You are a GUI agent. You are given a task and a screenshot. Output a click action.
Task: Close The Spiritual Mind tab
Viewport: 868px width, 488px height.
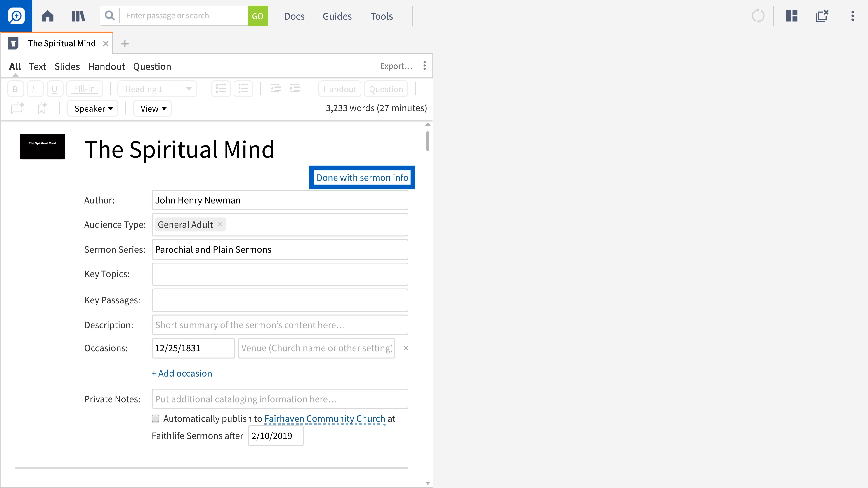(x=106, y=43)
